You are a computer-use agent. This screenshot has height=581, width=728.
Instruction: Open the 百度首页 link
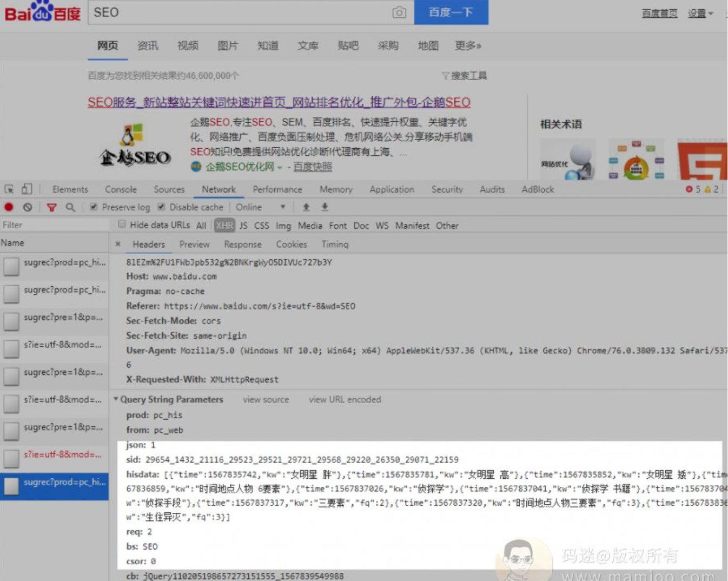[659, 14]
